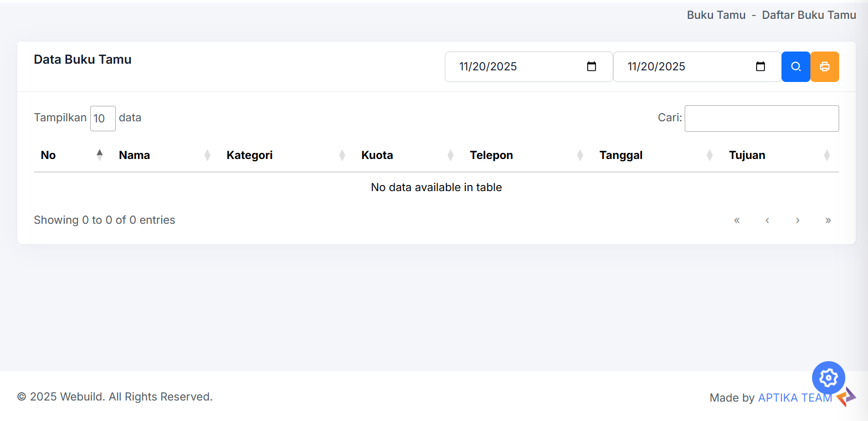The image size is (868, 421).
Task: Sort table by Kategori column
Action: (x=287, y=155)
